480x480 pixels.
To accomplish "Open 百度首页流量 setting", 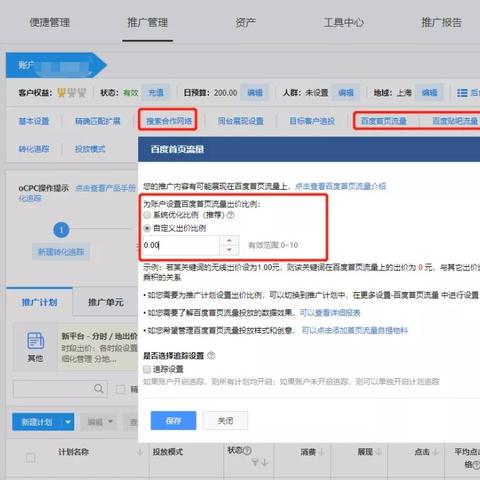I will [384, 121].
